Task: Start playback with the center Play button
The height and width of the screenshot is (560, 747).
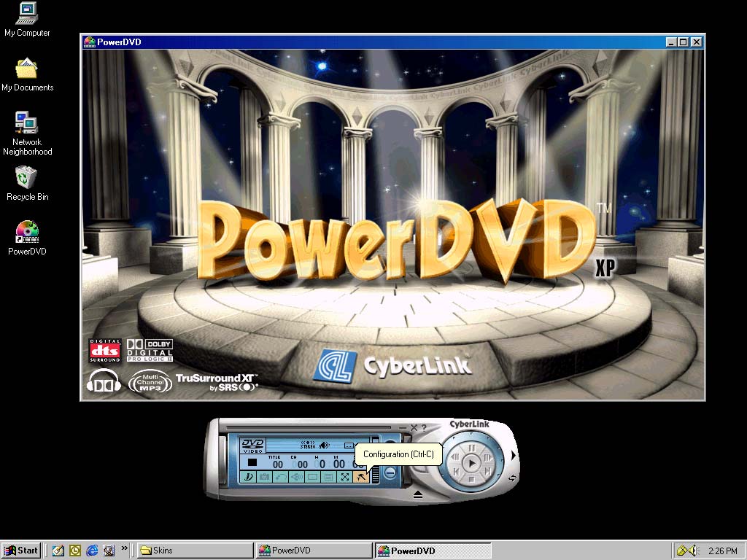Action: point(471,463)
